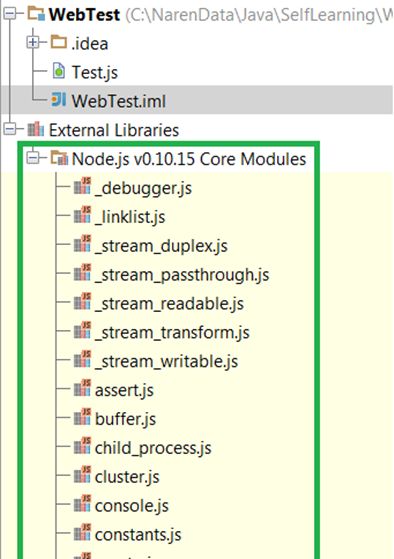
Task: Click the External Libraries bookshelf icon
Action: 36,129
